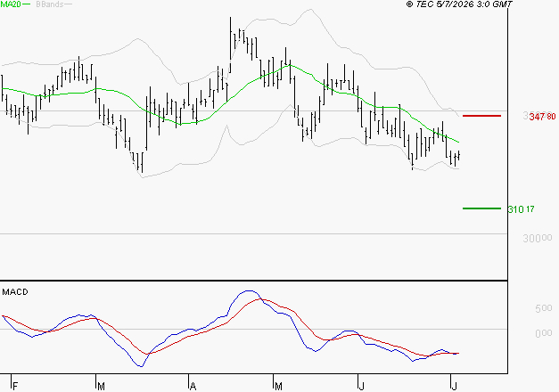Image resolution: width=559 pixels, height=392 pixels.
Task: Click the MACD panel title
Action: (15, 292)
